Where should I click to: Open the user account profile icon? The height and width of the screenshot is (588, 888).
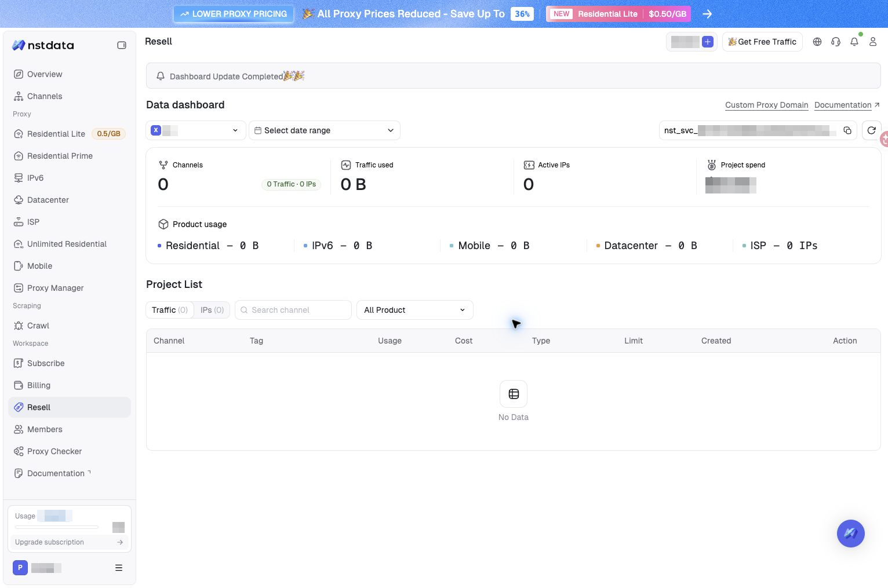click(873, 42)
